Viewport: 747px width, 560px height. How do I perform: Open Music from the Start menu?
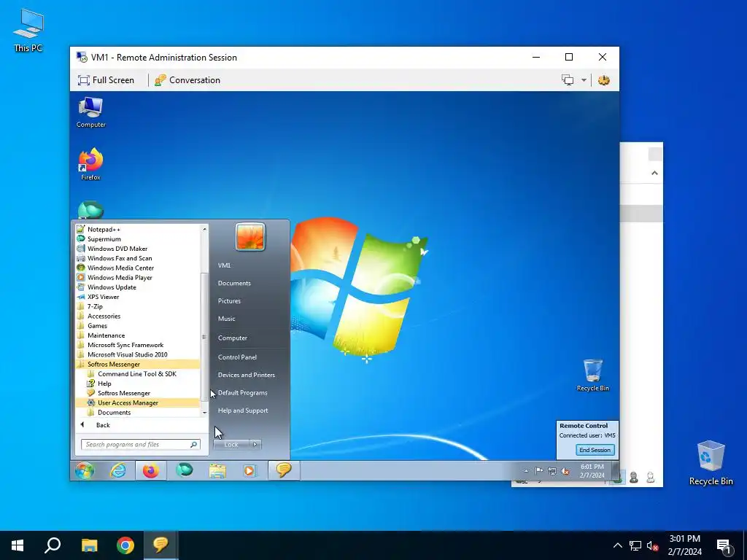click(x=226, y=319)
